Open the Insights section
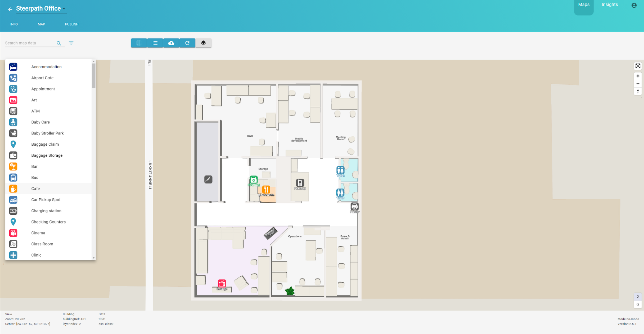Image resolution: width=644 pixels, height=334 pixels. (x=610, y=5)
